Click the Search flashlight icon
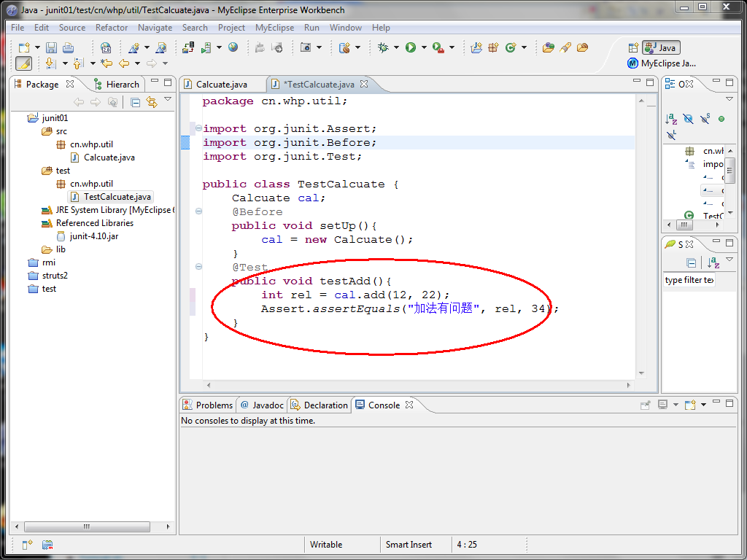Screen dimensions: 747x560 pyautogui.click(x=565, y=47)
